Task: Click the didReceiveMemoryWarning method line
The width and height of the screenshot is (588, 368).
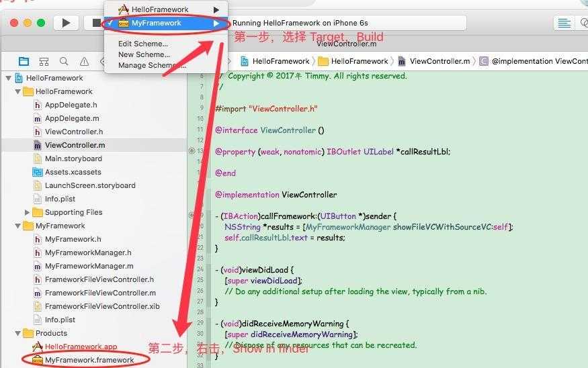Action: coord(282,324)
